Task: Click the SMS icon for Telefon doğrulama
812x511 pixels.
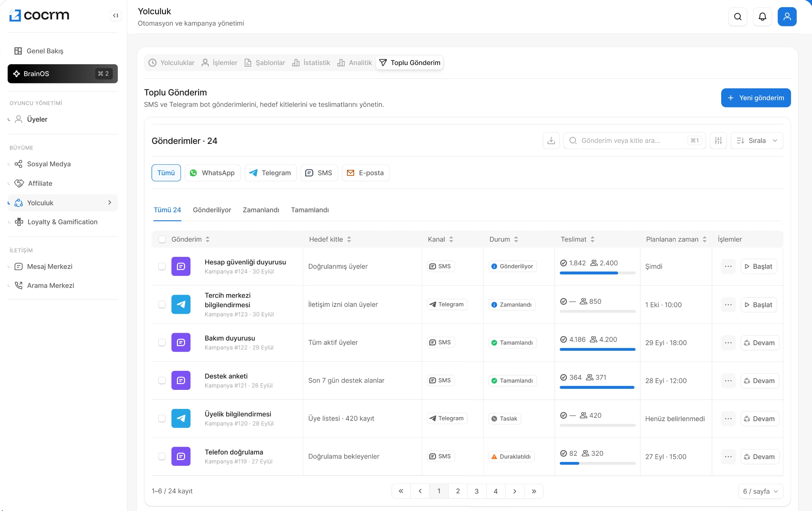Action: tap(181, 456)
